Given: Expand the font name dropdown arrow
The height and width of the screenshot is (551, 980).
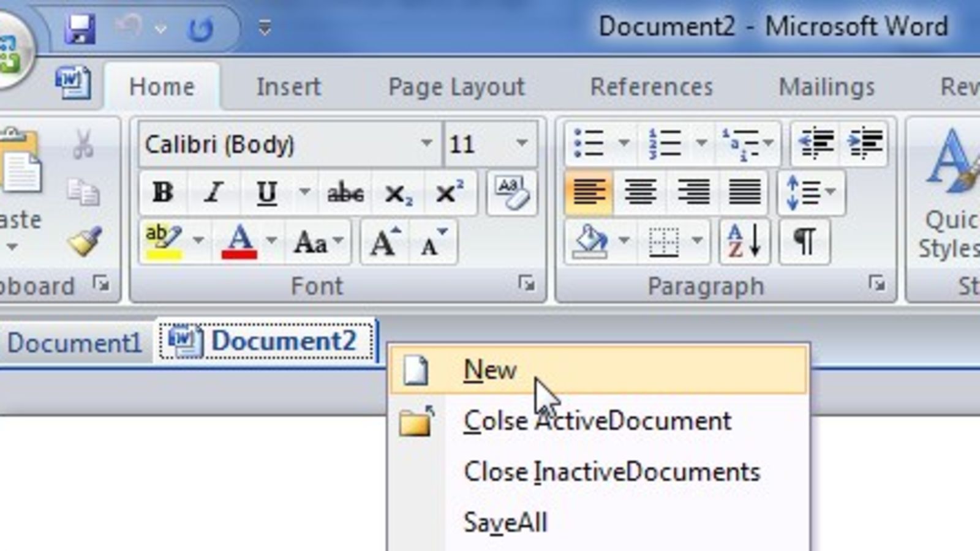Looking at the screenshot, I should click(x=426, y=143).
